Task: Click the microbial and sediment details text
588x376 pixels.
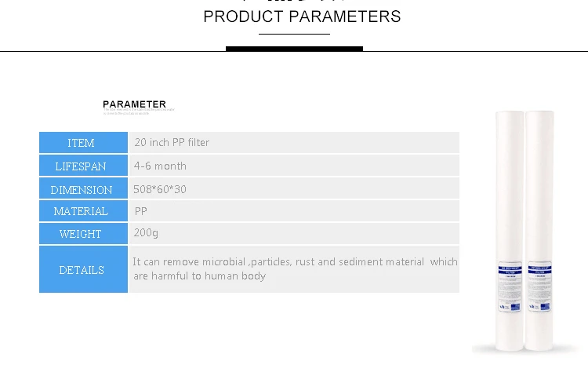Action: click(x=294, y=268)
